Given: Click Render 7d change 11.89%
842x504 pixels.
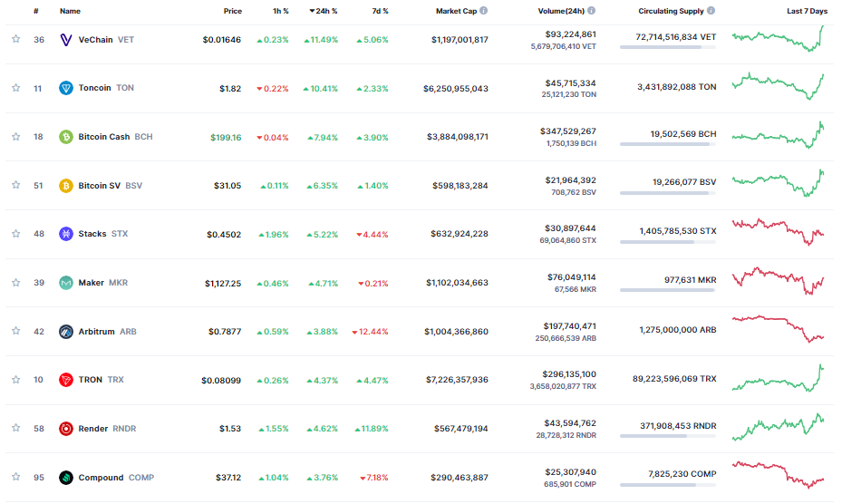Looking at the screenshot, I should click(371, 429).
